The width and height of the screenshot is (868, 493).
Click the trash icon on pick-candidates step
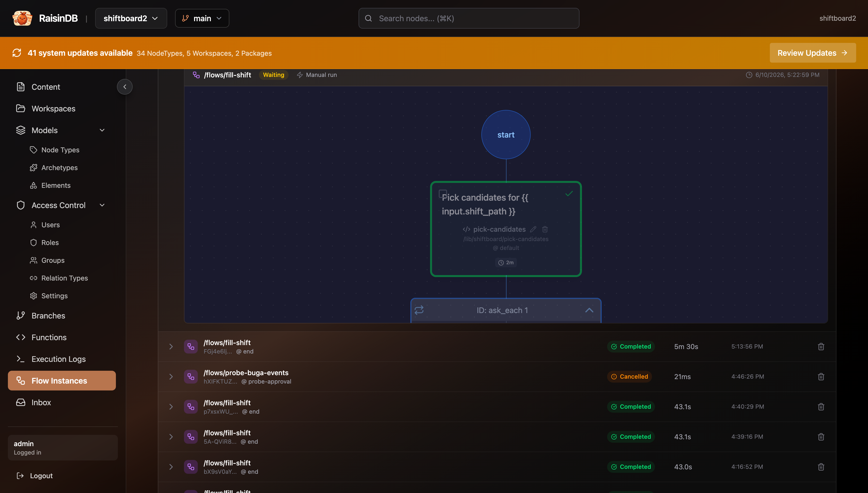click(545, 229)
